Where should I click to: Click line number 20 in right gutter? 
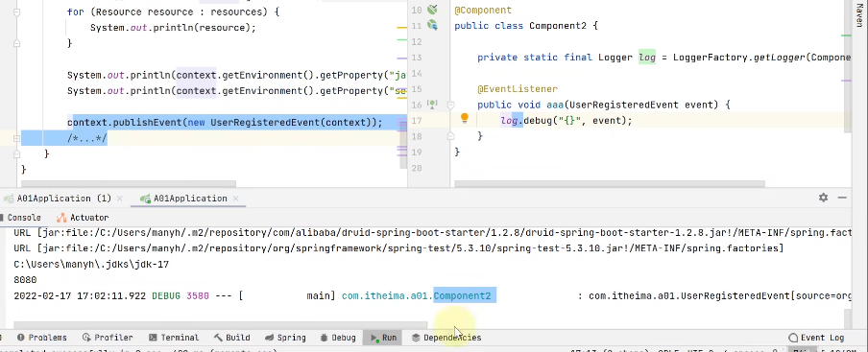tap(417, 168)
